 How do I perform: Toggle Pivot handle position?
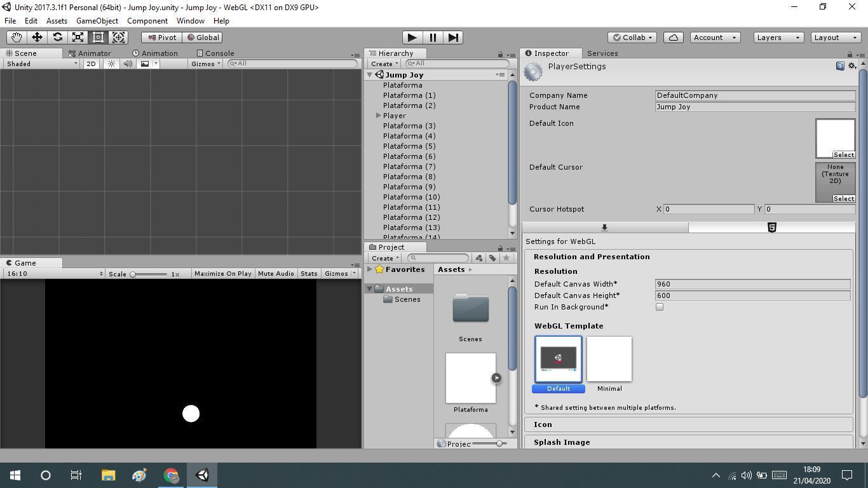tap(162, 37)
